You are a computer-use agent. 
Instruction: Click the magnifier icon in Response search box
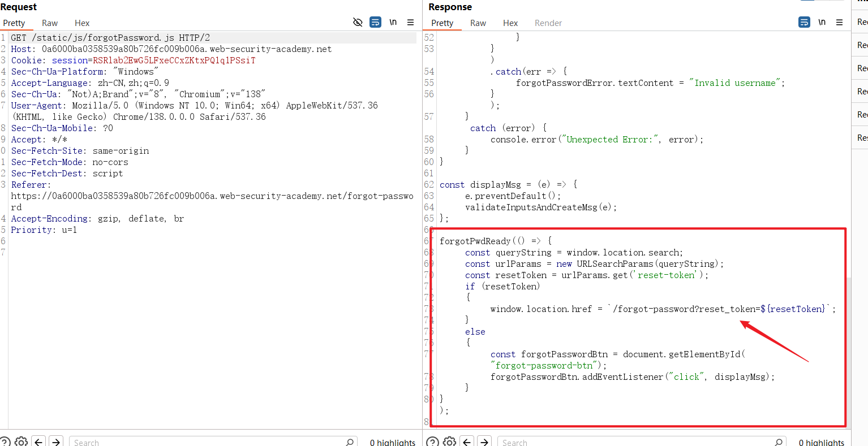(x=779, y=442)
